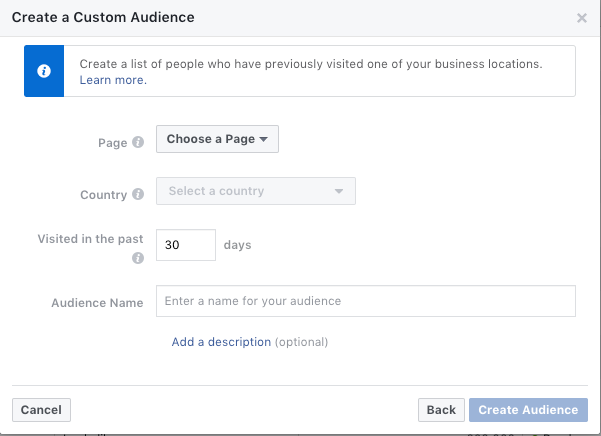Go back using the Back button
The width and height of the screenshot is (601, 436).
(441, 410)
